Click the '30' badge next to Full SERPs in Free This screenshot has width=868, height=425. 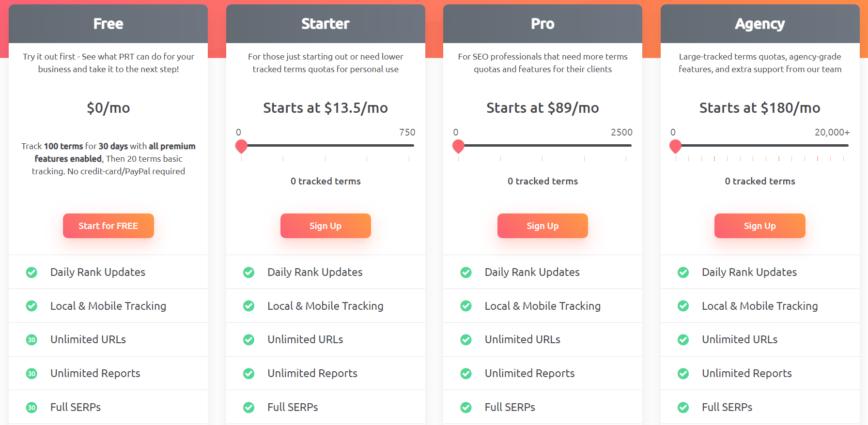[31, 408]
